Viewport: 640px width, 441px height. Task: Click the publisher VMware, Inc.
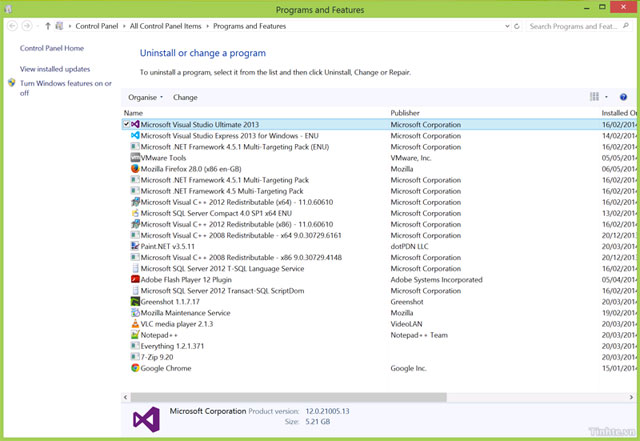tap(411, 158)
